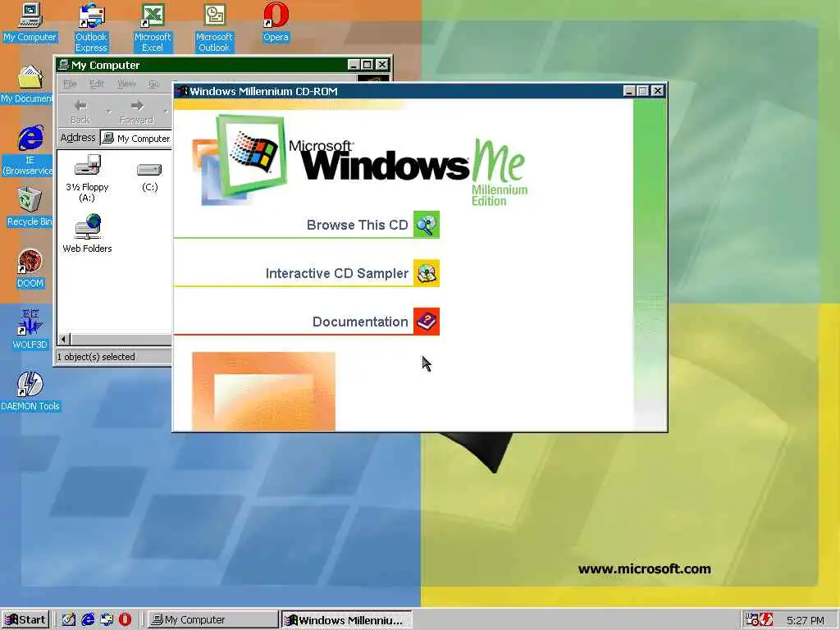Open the Start menu
The image size is (840, 630).
[x=25, y=619]
